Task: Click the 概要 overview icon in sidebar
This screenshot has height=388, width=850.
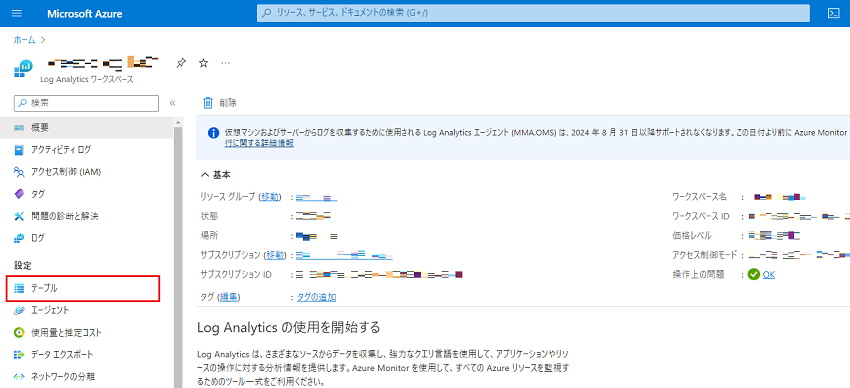Action: [x=19, y=127]
